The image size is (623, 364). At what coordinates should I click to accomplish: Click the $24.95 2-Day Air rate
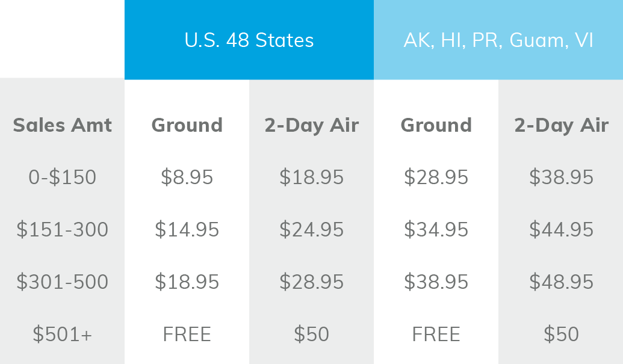tap(311, 230)
